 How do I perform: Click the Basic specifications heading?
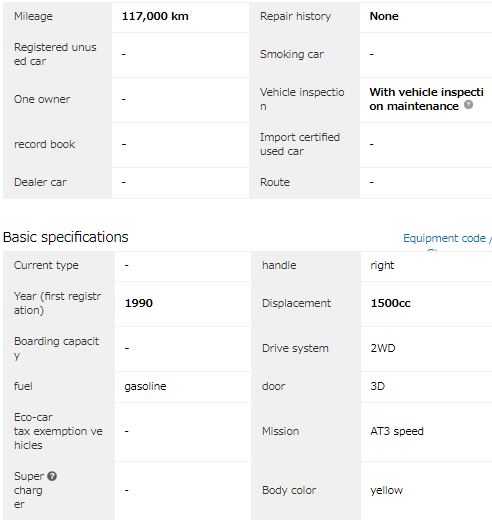click(66, 237)
